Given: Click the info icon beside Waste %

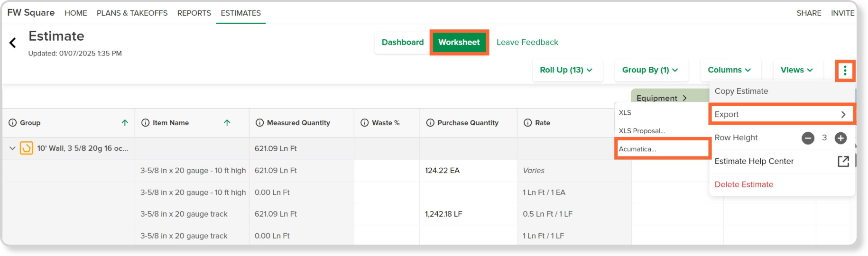Looking at the screenshot, I should coord(364,123).
